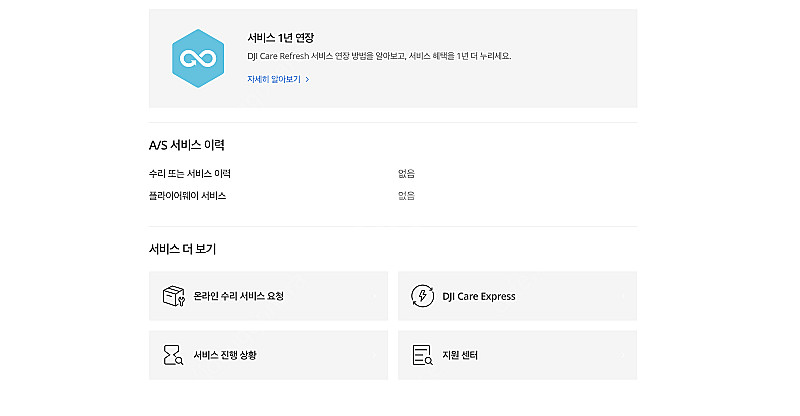Select 서비스 진행 상황 text
Screen dimensions: 800x416
[x=225, y=355]
